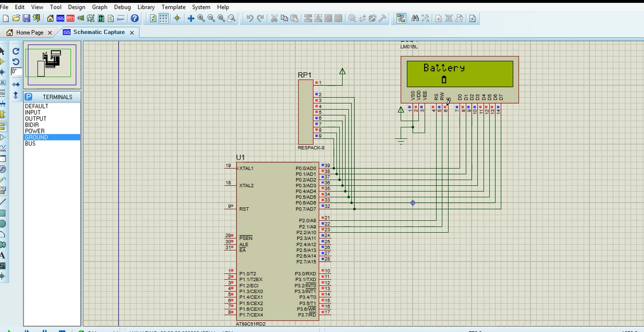Run the property assignment tool
Screen dimensions: 644x332
pyautogui.click(x=424, y=18)
